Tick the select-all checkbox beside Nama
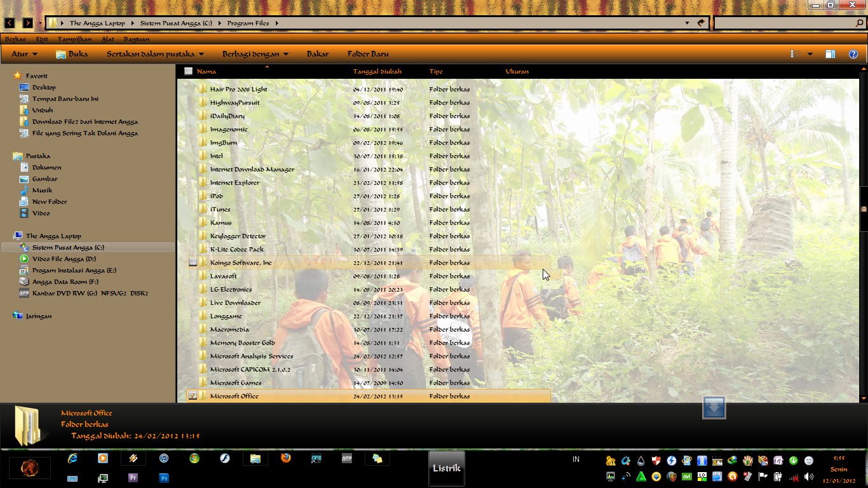Viewport: 868px width, 488px height. (x=188, y=71)
